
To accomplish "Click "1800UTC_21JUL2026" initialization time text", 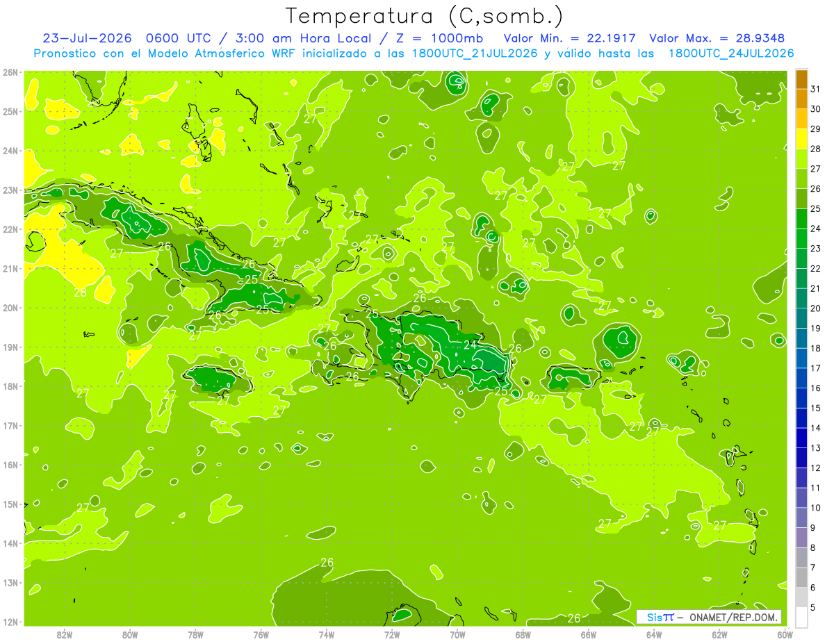I will 475,53.
